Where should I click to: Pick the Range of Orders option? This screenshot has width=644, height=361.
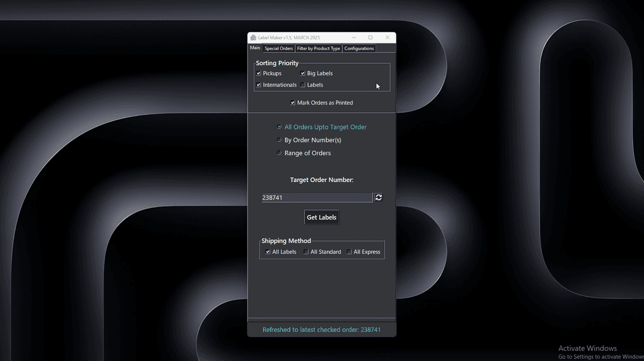click(279, 153)
